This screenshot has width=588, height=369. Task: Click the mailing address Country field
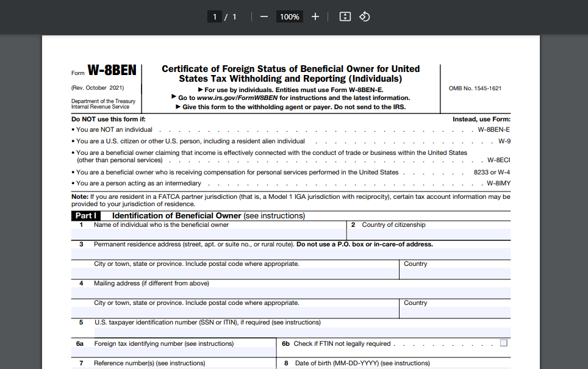(x=455, y=312)
